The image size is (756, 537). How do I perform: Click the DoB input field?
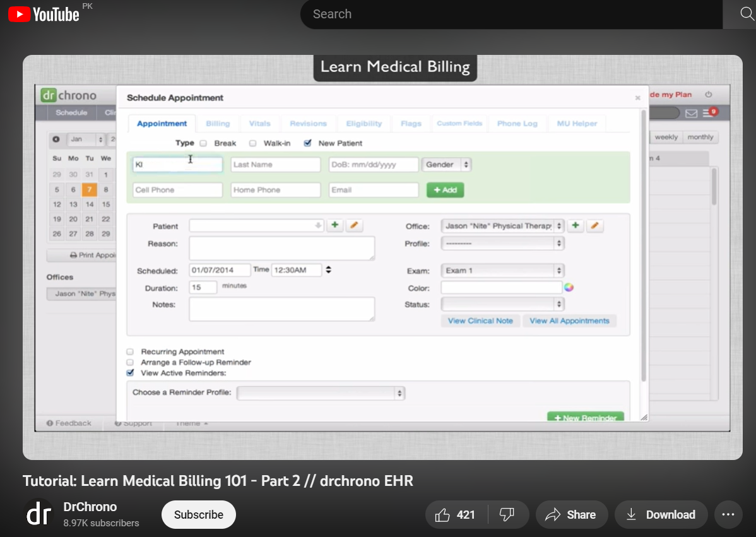374,164
